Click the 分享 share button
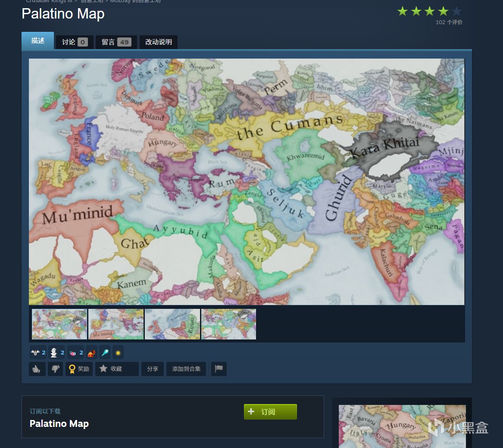This screenshot has width=503, height=448. pos(153,369)
